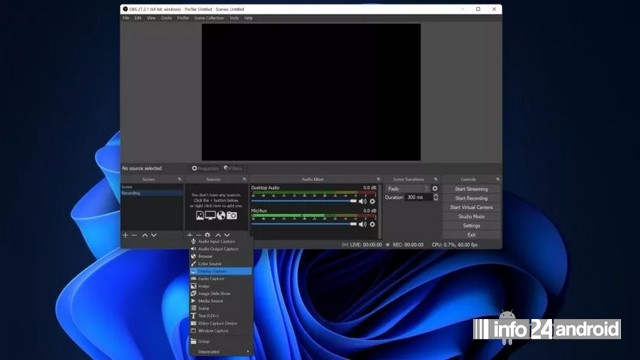Expand the Deprecated submenu
Viewport: 640px width, 360px height.
click(x=221, y=351)
